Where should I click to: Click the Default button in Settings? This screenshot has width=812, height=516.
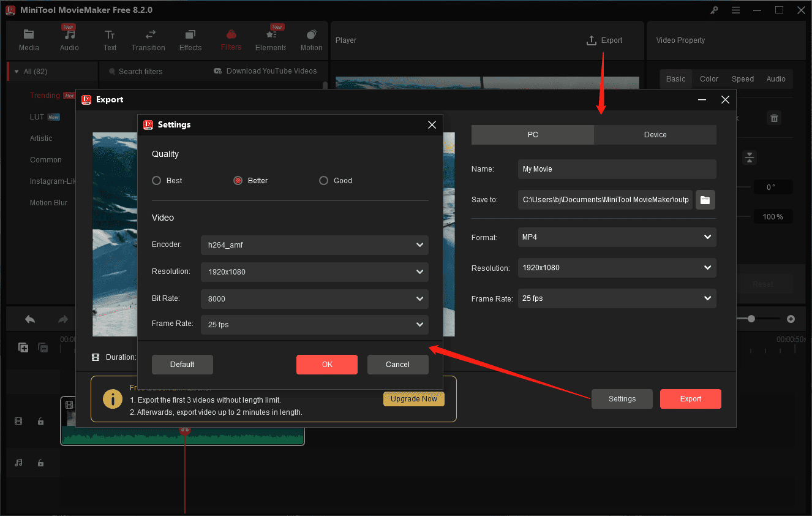point(182,365)
